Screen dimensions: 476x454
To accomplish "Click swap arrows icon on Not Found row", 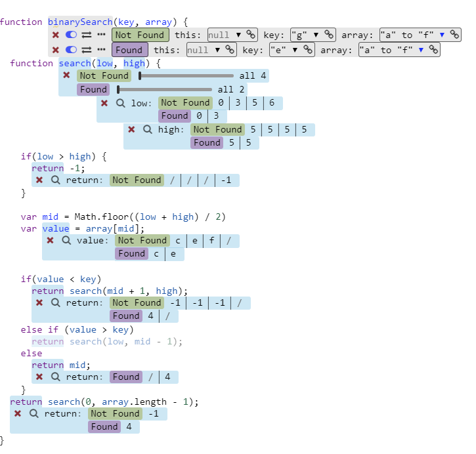I will coord(86,35).
